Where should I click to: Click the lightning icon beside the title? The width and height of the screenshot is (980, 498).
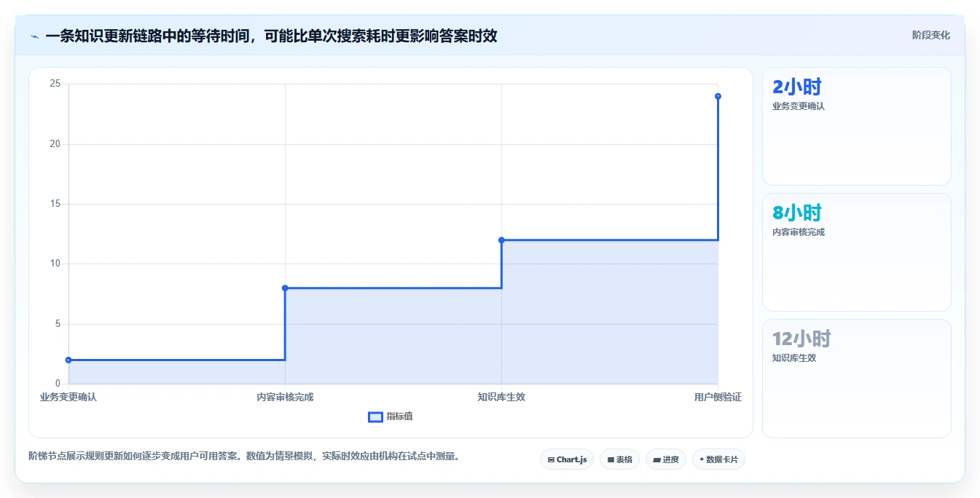(x=34, y=36)
